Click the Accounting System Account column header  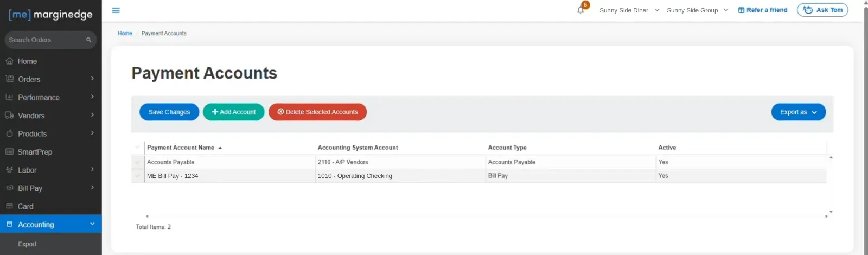coord(358,148)
